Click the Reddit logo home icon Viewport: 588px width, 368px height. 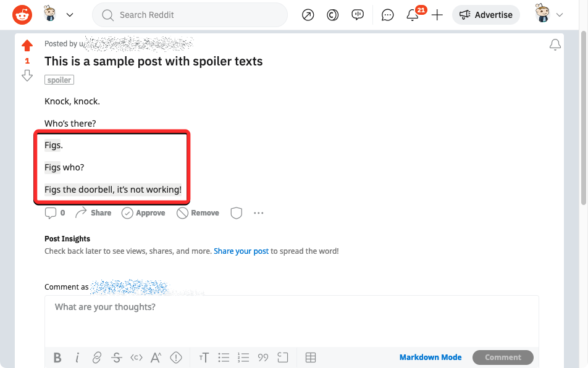pyautogui.click(x=23, y=15)
